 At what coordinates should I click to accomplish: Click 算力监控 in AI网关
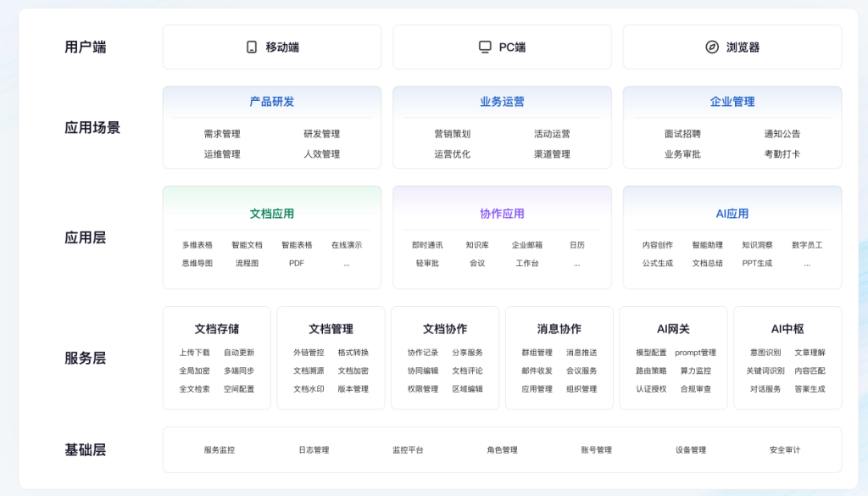point(695,371)
